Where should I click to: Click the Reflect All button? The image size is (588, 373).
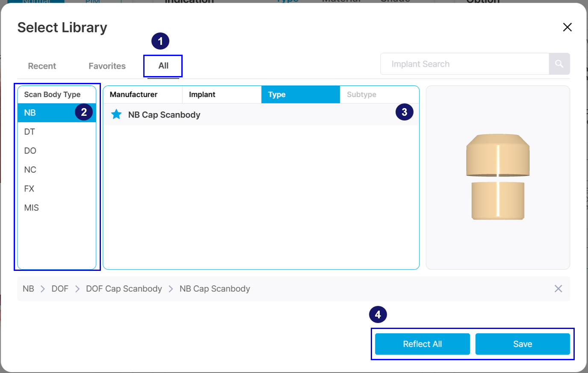coord(423,344)
